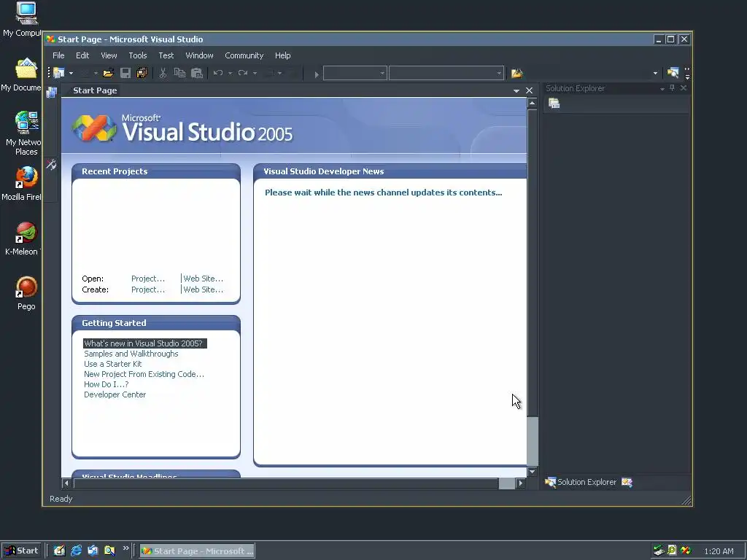The height and width of the screenshot is (560, 747).
Task: Select the Start Page tab
Action: pos(95,90)
